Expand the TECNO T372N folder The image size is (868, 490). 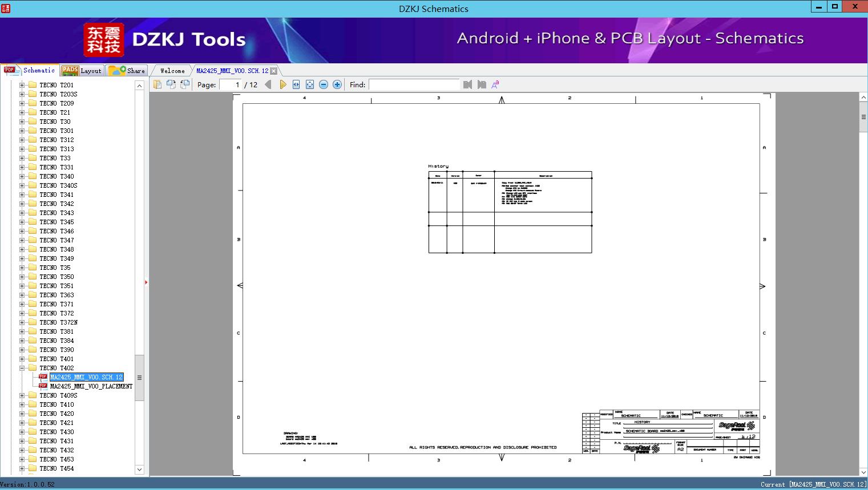point(22,322)
